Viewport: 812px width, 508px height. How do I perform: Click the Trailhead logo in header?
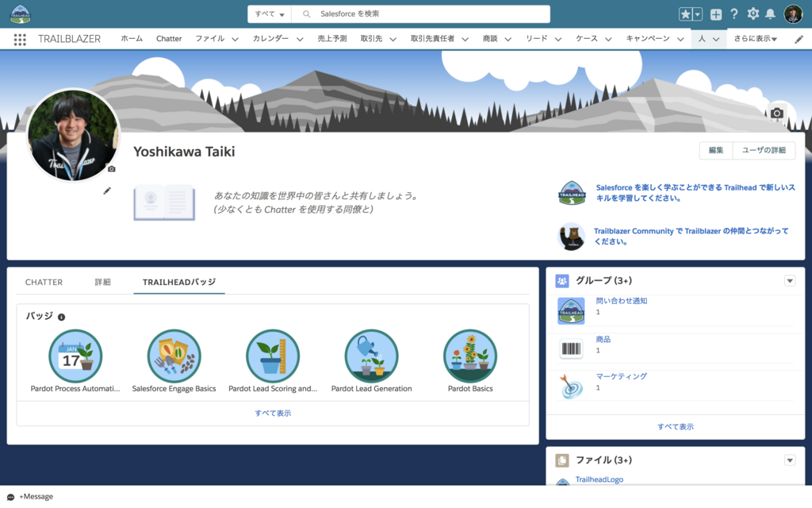click(21, 14)
